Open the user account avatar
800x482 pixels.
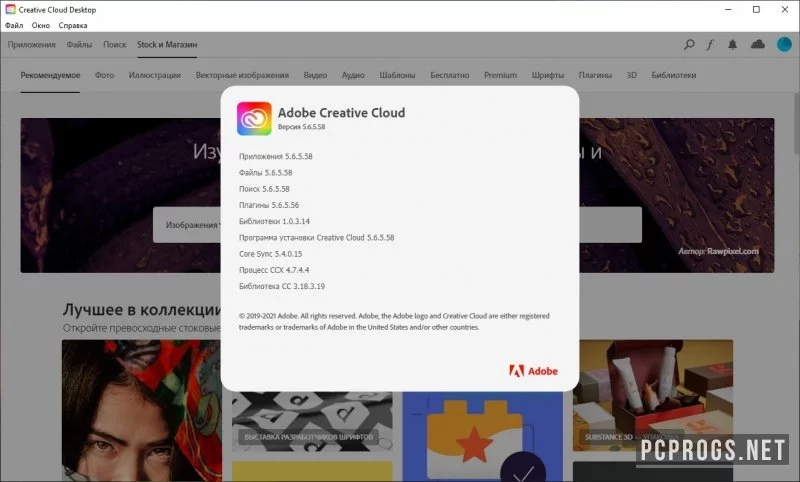[784, 44]
